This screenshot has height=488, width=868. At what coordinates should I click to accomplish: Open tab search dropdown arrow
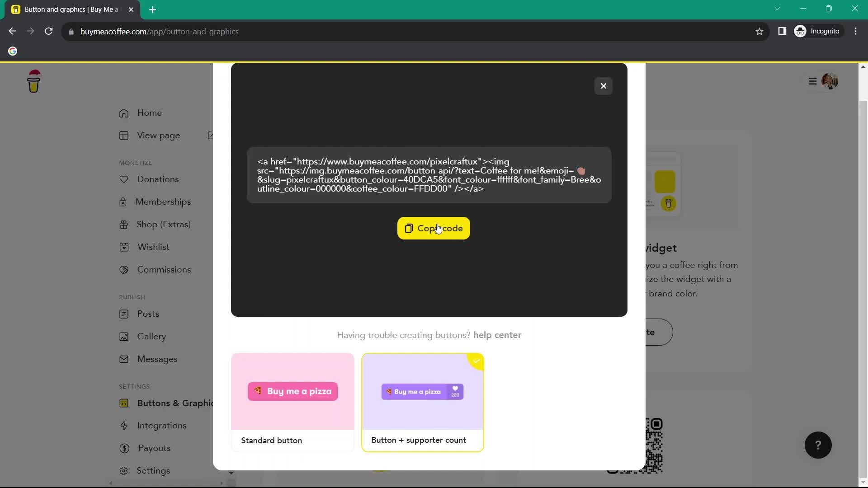coord(777,9)
